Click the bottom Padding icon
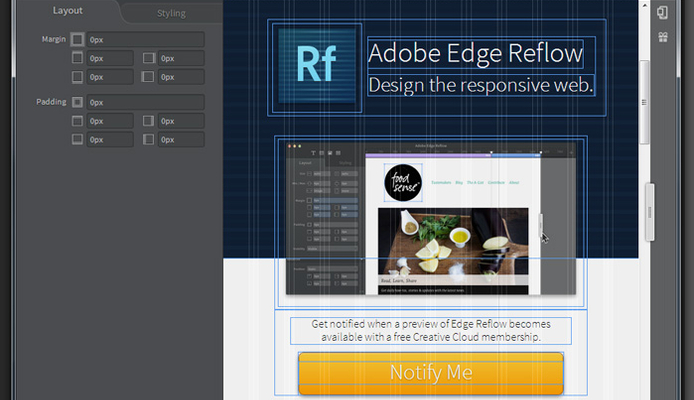 pos(77,139)
